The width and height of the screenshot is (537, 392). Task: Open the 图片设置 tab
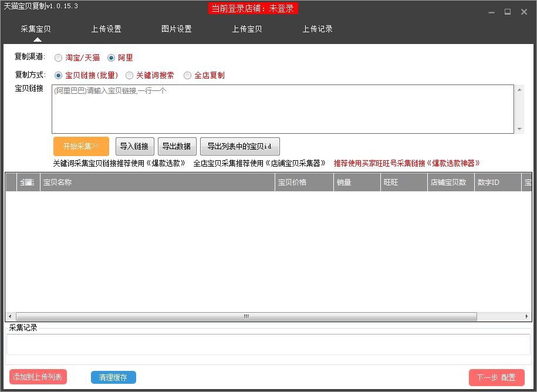[x=177, y=29]
